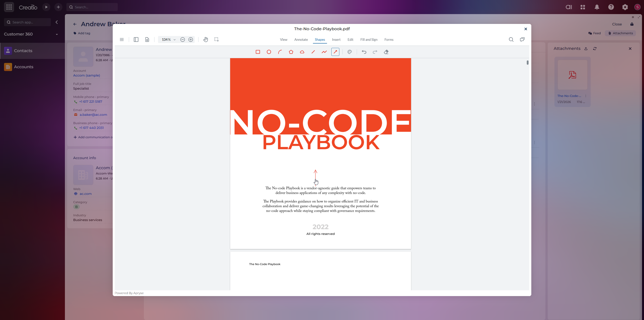Choose the Polygon shape tool
The image size is (644, 320).
tap(291, 52)
